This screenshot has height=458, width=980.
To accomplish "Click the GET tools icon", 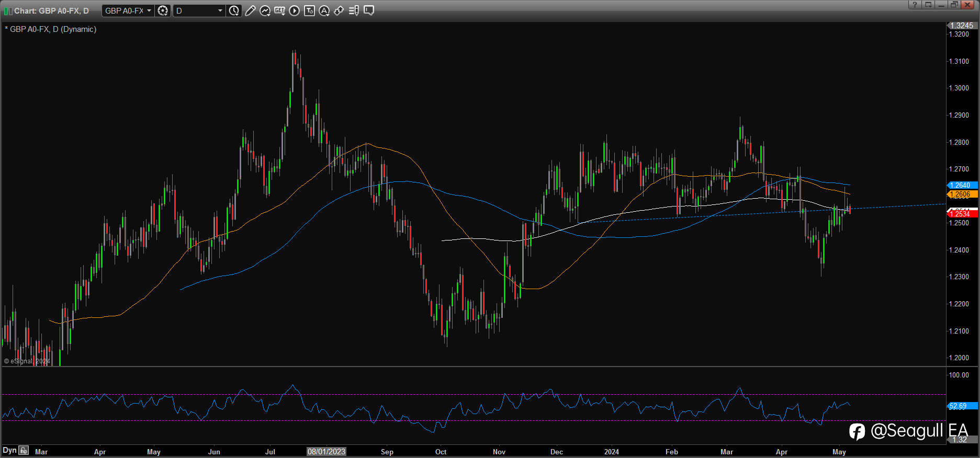I will [x=279, y=10].
